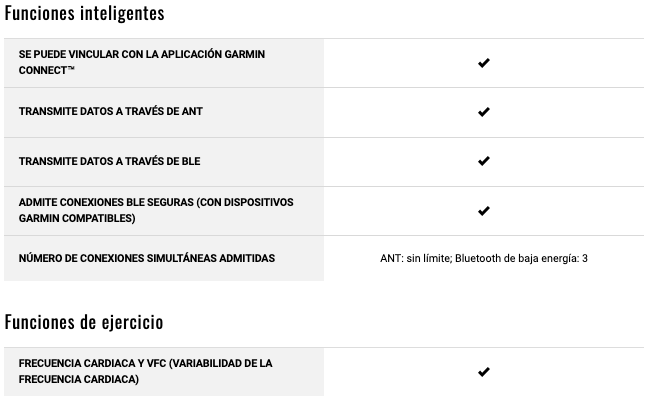This screenshot has width=652, height=401.
Task: Click the 'FRECUENCIA CARDIACA)' second text line
Action: [x=79, y=379]
